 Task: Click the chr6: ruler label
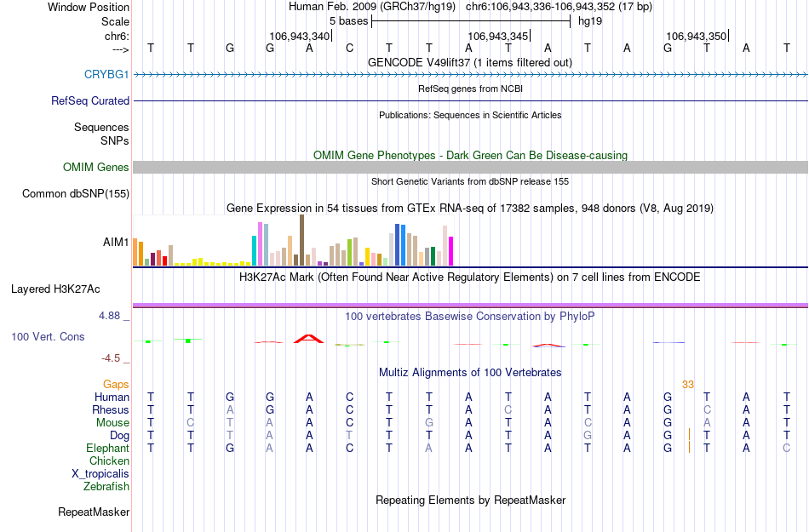tap(118, 37)
